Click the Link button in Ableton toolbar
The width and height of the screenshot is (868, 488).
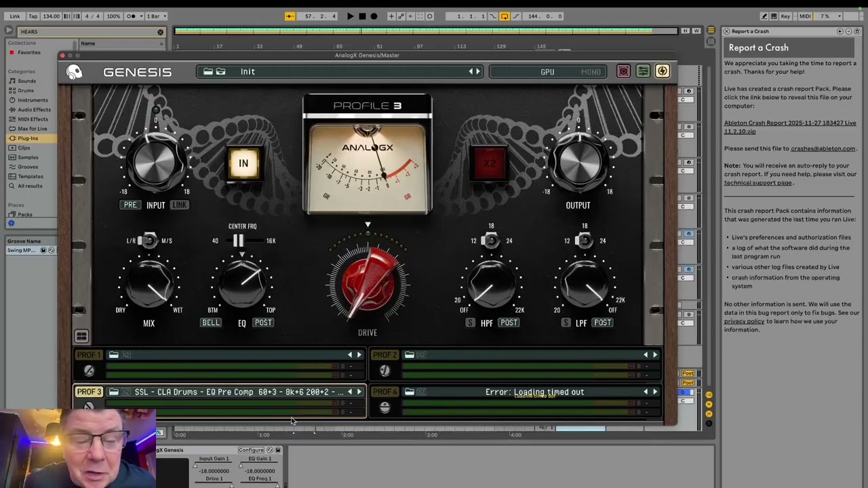15,16
